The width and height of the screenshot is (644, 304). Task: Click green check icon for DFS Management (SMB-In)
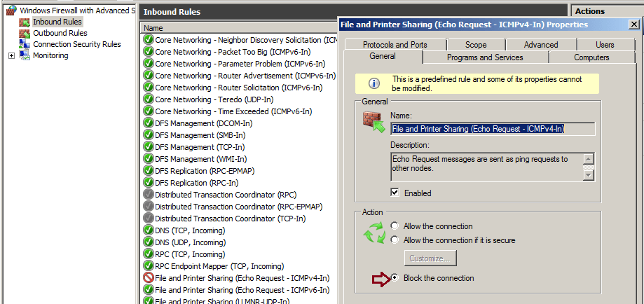tap(149, 135)
